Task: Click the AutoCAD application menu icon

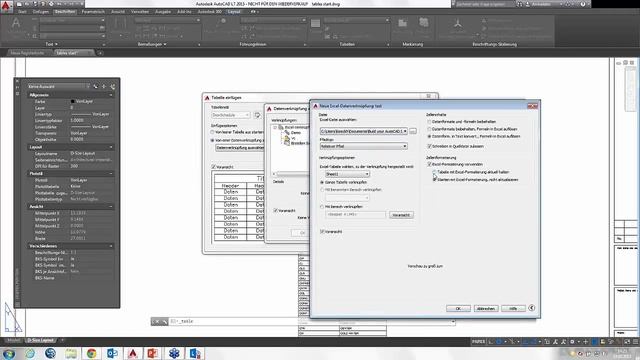Action: pyautogui.click(x=7, y=7)
